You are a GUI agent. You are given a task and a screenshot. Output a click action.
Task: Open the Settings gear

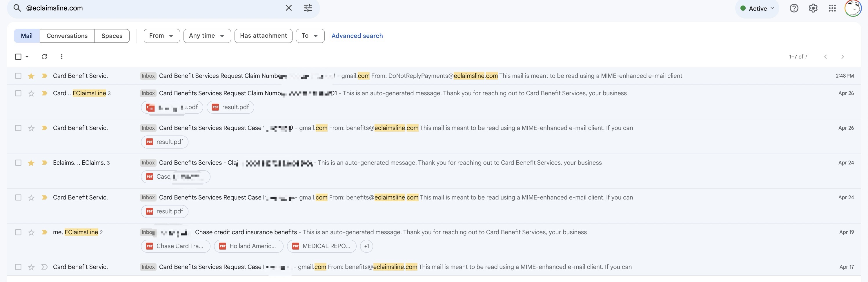pyautogui.click(x=813, y=8)
